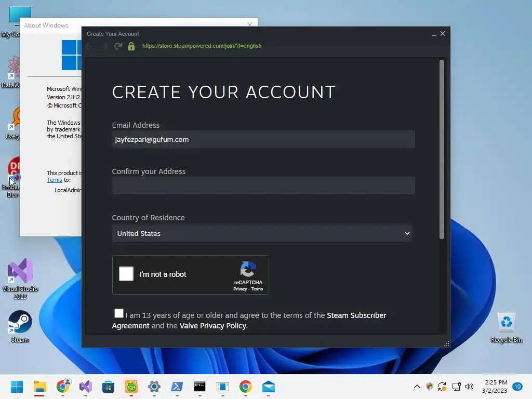Open the Windows Start menu
This screenshot has width=532, height=399.
(17, 387)
